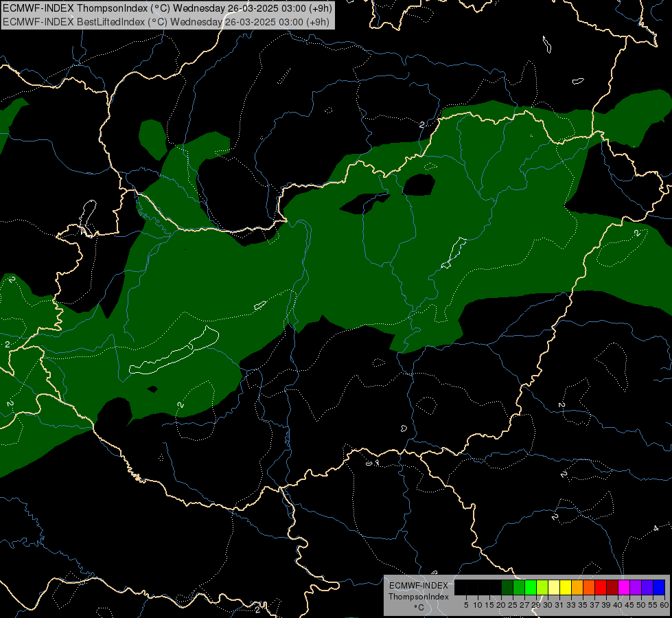The width and height of the screenshot is (672, 618).
Task: Click the legend scale value 45
Action: pos(629,605)
